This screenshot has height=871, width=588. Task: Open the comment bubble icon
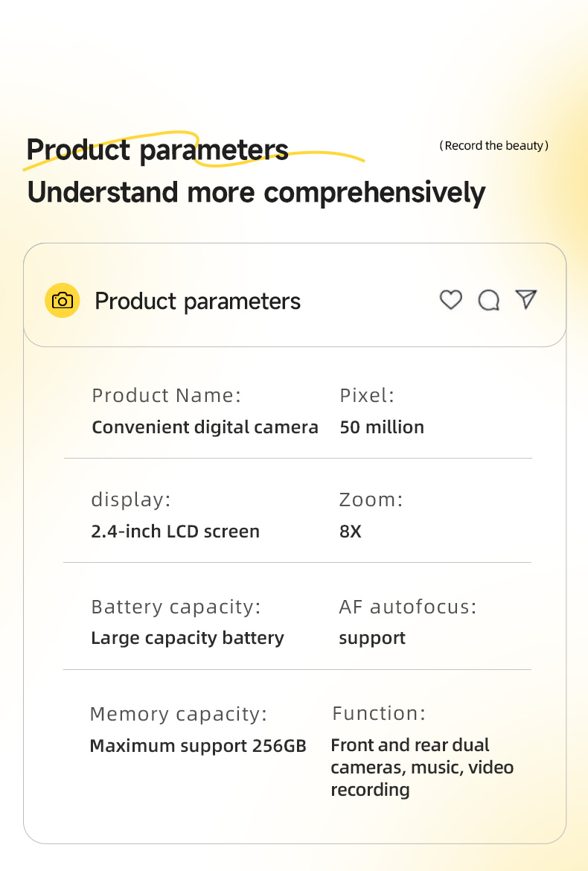pos(488,300)
